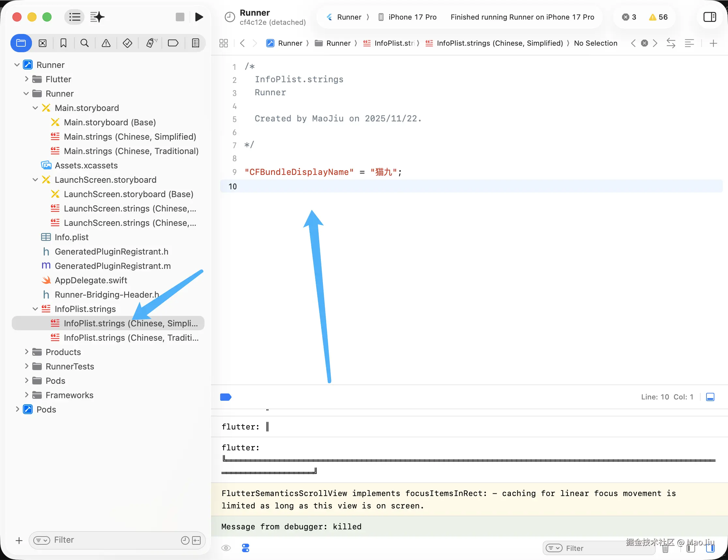Click the Run (play) button

(199, 17)
